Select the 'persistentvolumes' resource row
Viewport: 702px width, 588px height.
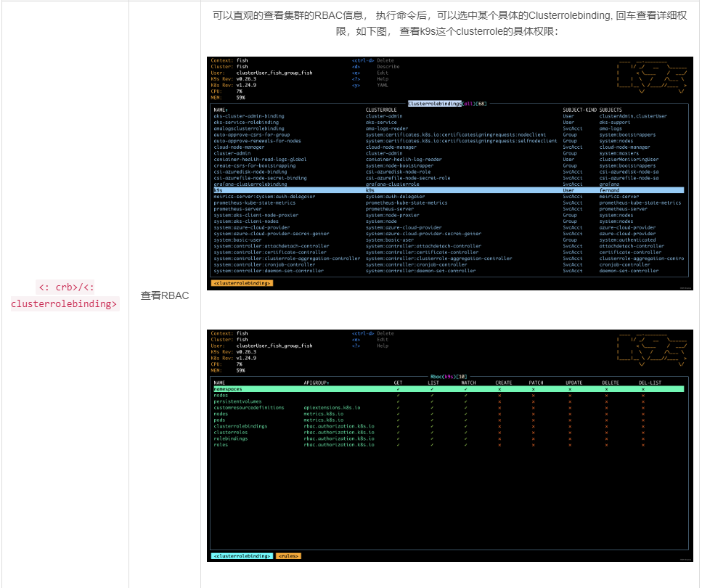pos(449,401)
